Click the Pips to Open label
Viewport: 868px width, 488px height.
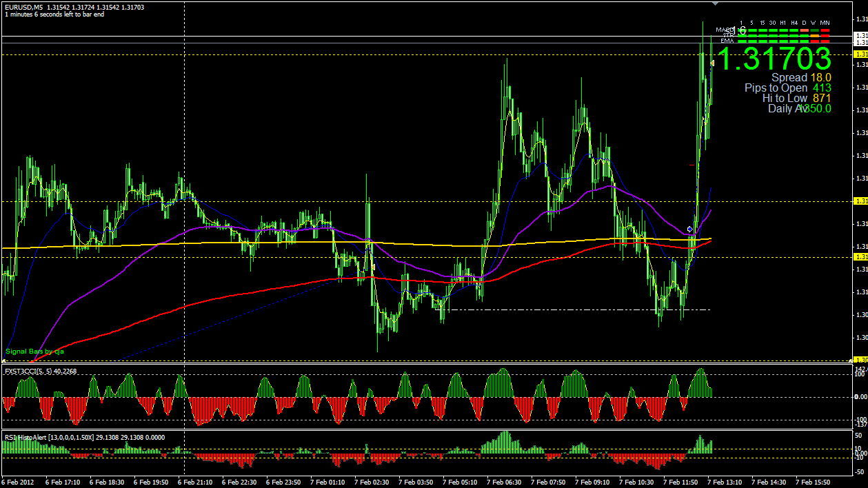tap(776, 88)
